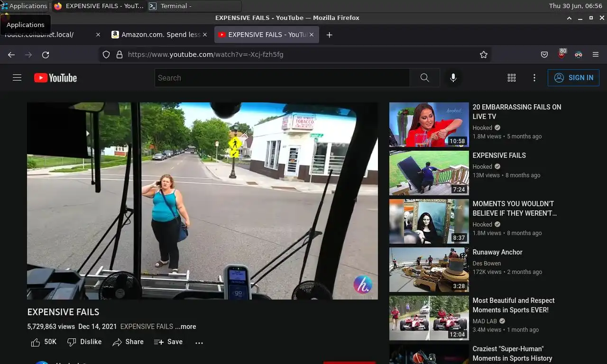Share the video
Screen dimensions: 607x364
[x=128, y=342]
